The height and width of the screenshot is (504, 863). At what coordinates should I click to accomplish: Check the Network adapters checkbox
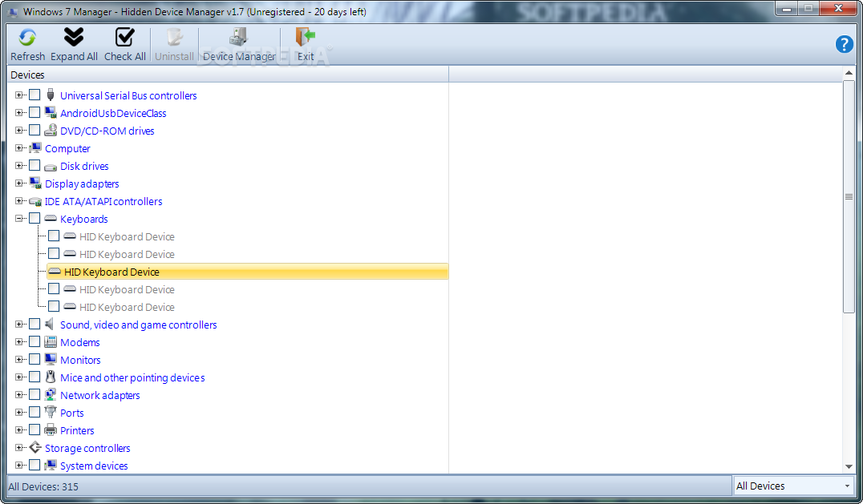click(34, 394)
